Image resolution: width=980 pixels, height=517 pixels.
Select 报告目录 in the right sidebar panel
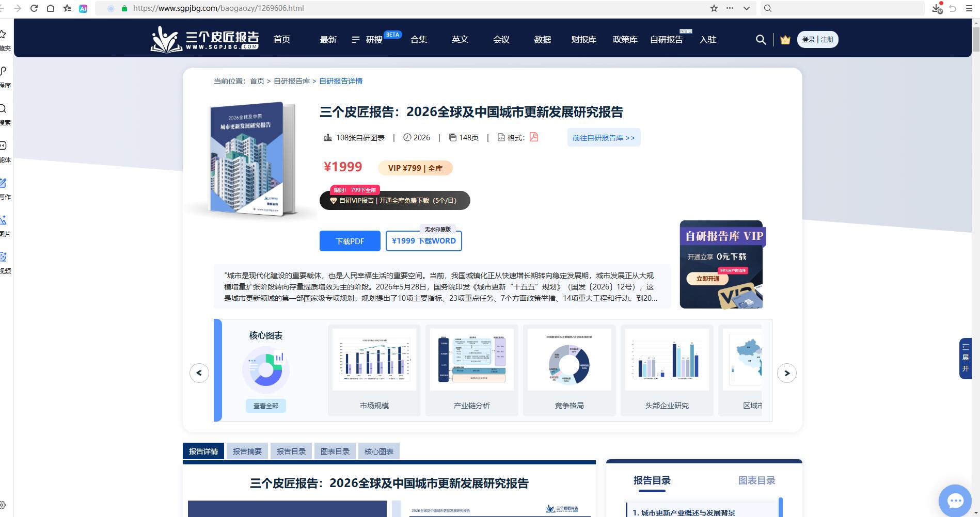pyautogui.click(x=652, y=481)
